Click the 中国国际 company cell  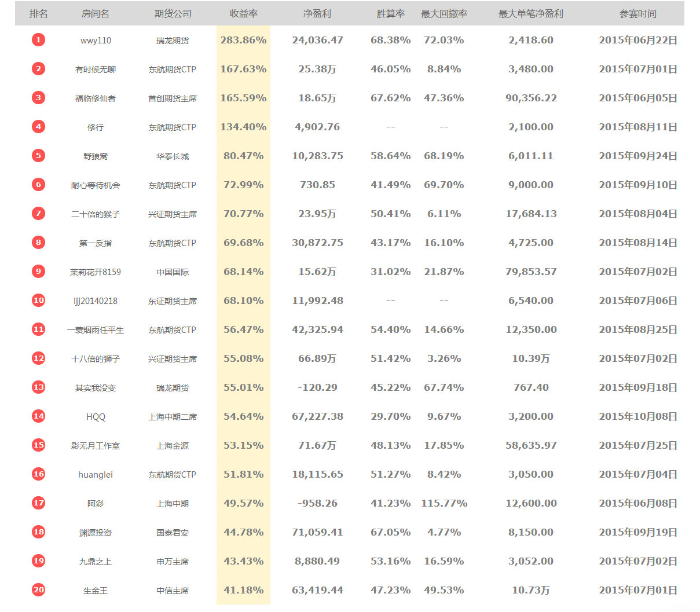coord(173,272)
